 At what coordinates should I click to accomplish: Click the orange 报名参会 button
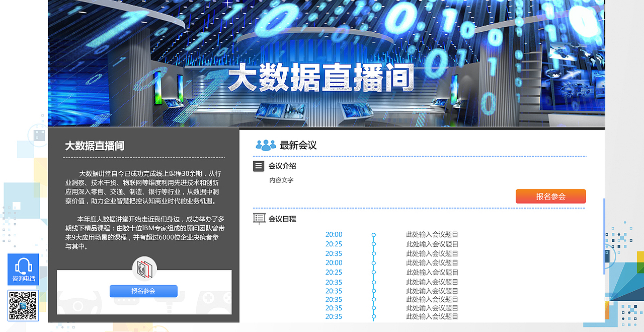550,196
